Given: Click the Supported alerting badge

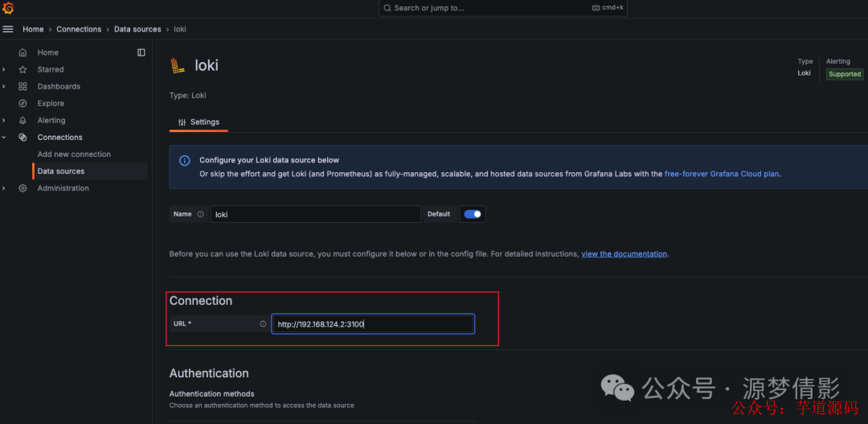Looking at the screenshot, I should coord(845,74).
